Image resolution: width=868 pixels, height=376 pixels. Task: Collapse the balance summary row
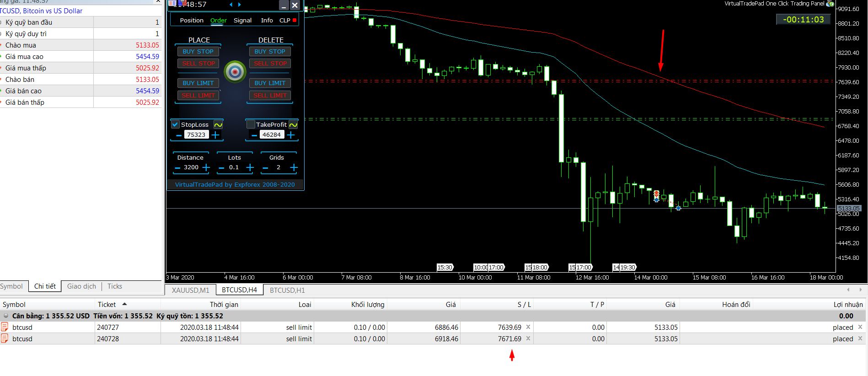pos(6,316)
